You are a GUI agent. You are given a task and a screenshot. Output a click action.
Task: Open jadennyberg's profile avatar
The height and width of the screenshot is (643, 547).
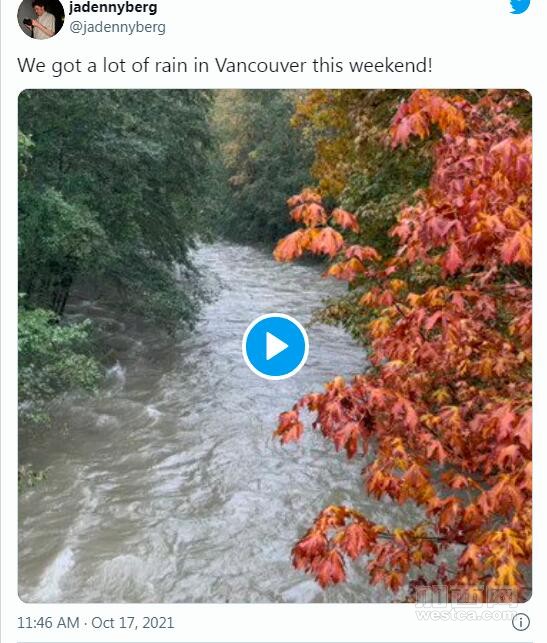(x=41, y=18)
